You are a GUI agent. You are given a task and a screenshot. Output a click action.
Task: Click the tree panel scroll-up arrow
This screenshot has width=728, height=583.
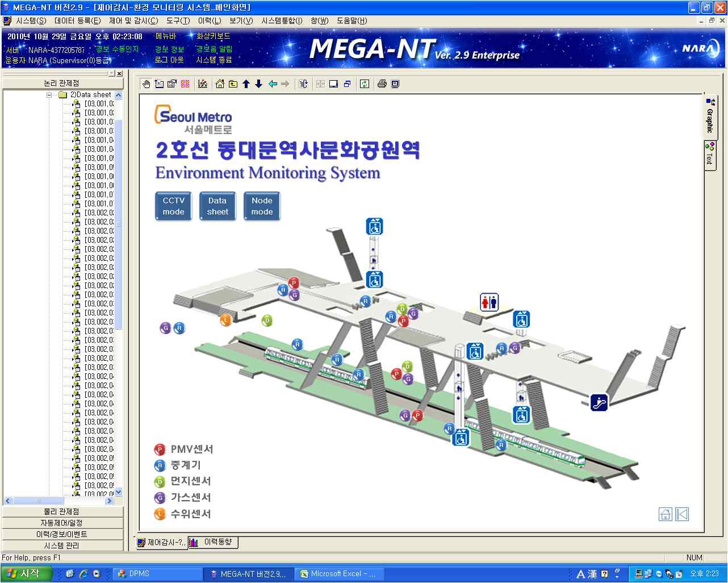[118, 95]
